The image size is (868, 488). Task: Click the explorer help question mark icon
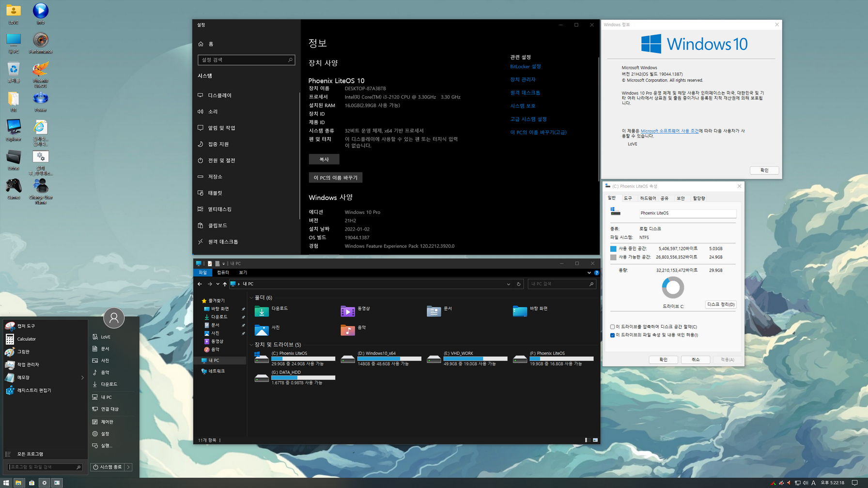pos(596,273)
